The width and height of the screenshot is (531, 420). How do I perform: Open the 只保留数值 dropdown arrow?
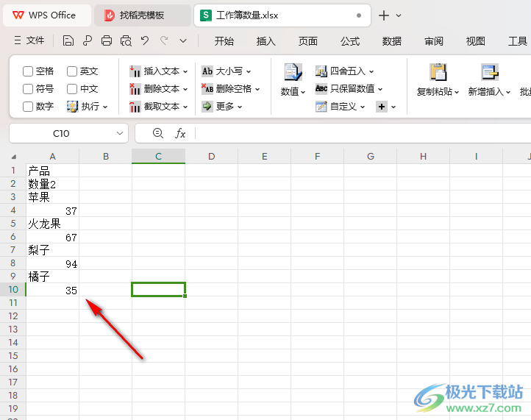tap(380, 89)
